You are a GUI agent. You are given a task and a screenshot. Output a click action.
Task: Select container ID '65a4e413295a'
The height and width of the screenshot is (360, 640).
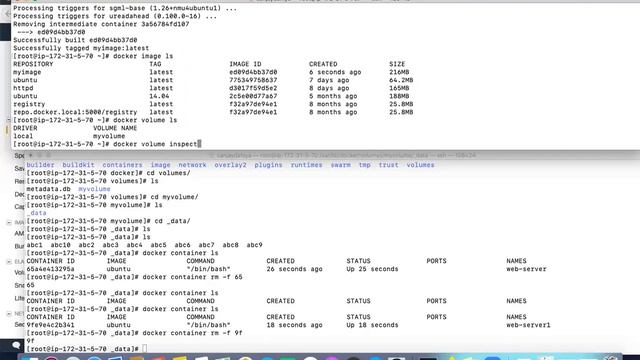51,269
